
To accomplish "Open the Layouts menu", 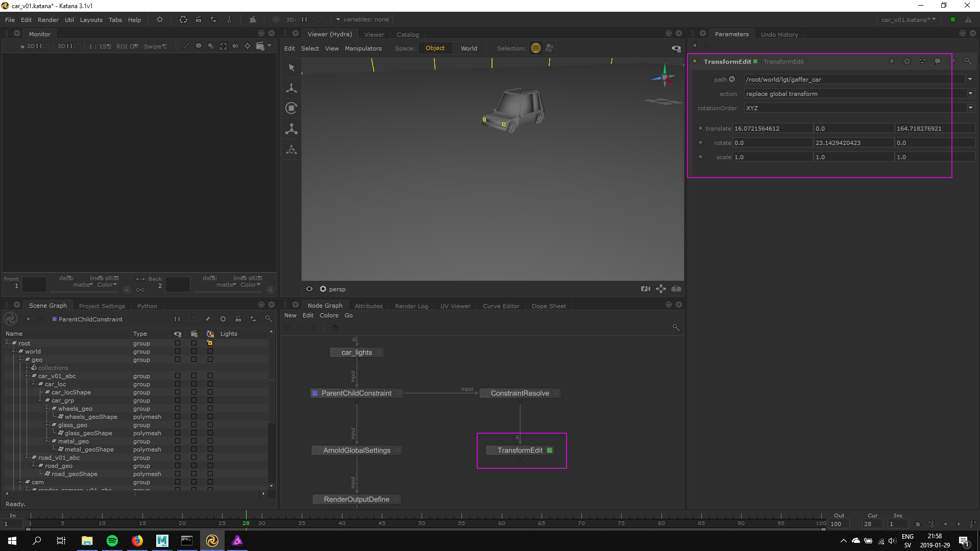I will pyautogui.click(x=91, y=20).
